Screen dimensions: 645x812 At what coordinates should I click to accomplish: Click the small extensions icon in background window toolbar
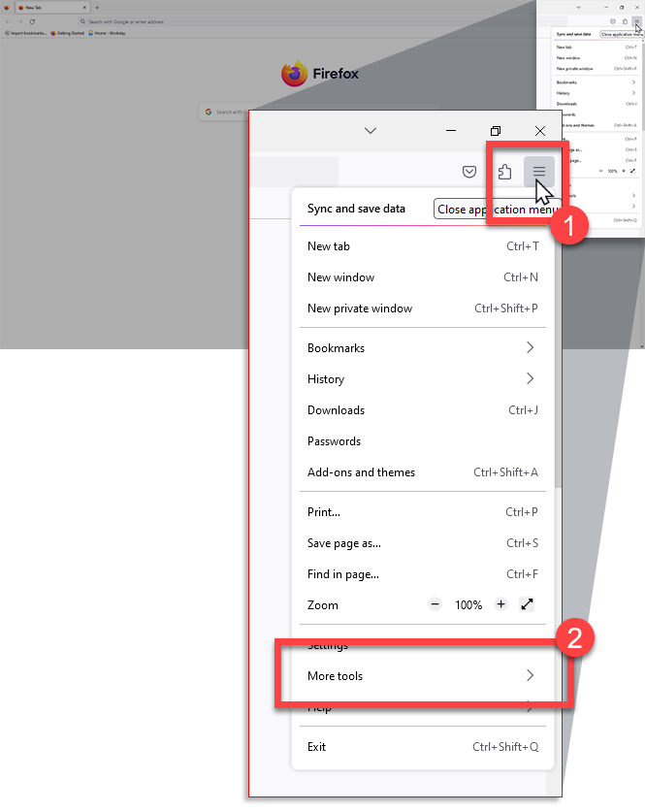(625, 21)
